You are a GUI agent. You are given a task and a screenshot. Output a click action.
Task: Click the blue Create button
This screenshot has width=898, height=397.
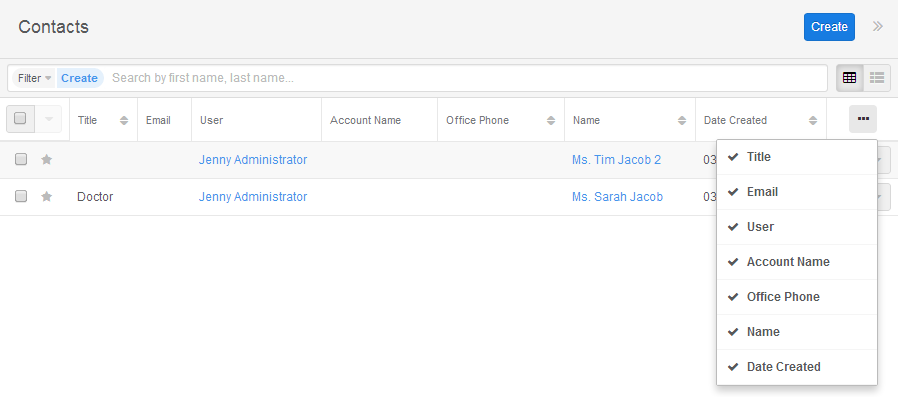pyautogui.click(x=829, y=27)
